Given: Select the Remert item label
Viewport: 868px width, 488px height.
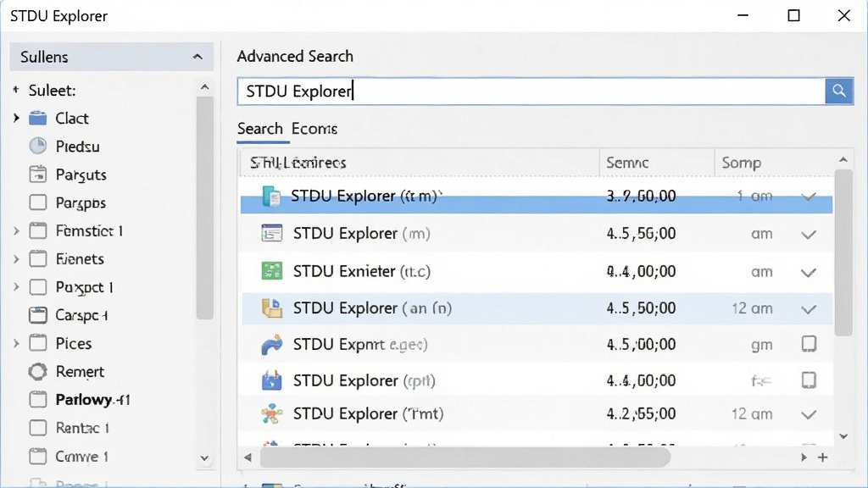Looking at the screenshot, I should coord(80,372).
